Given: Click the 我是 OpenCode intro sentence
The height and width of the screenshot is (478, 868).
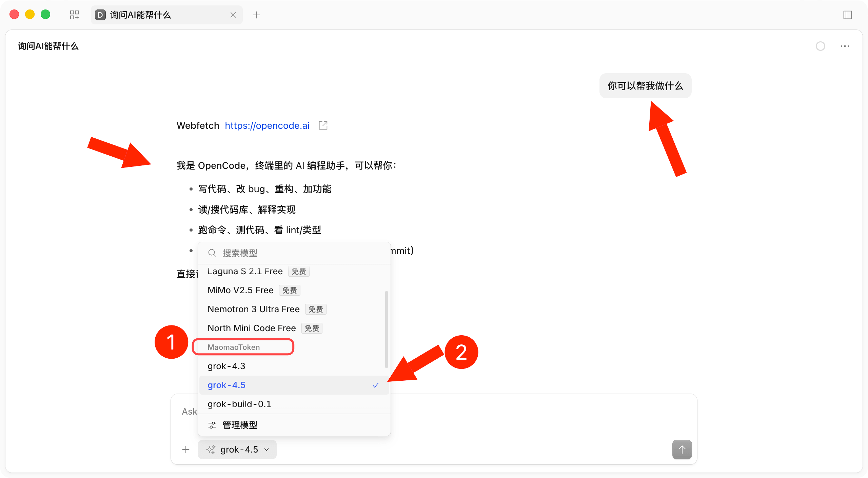Looking at the screenshot, I should click(x=287, y=165).
